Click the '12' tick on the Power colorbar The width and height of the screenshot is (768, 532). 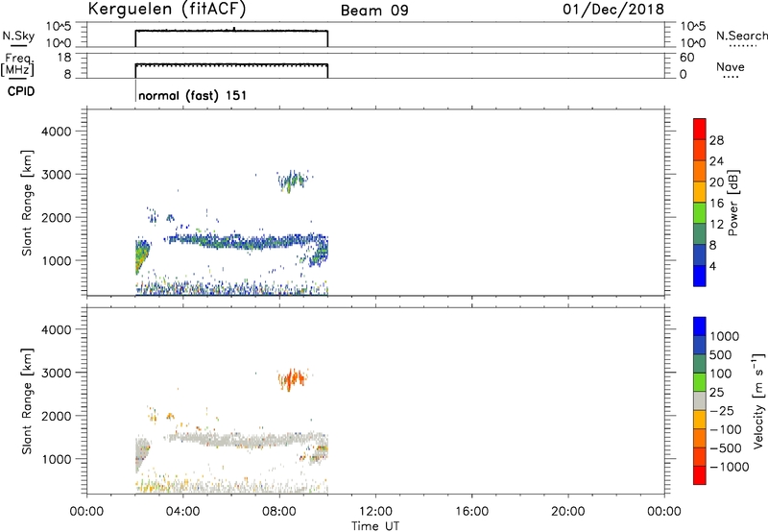716,225
